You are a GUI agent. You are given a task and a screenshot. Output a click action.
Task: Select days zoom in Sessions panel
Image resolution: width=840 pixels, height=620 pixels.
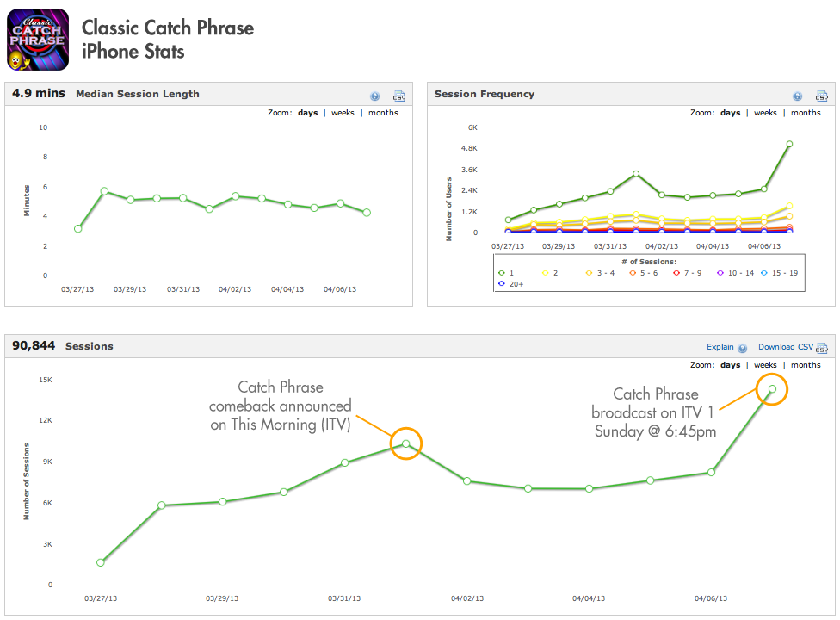[730, 365]
